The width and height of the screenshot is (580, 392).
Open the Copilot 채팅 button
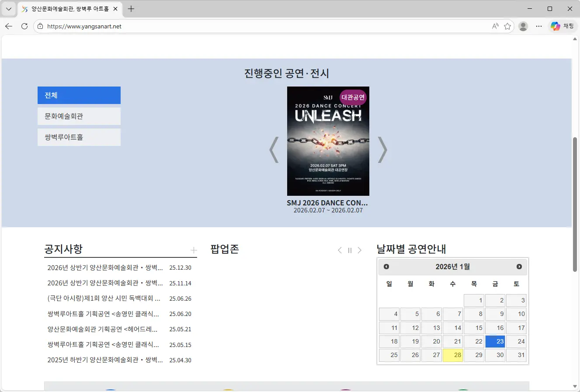pos(562,26)
